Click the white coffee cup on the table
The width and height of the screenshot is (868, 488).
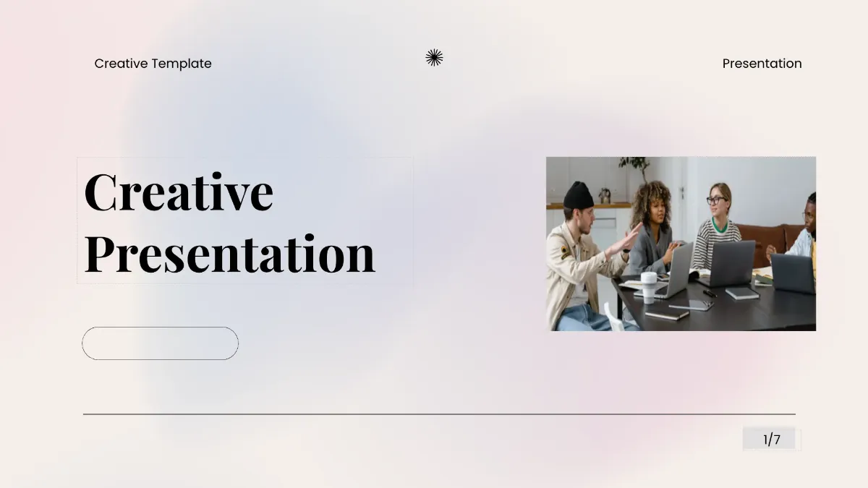coord(648,286)
